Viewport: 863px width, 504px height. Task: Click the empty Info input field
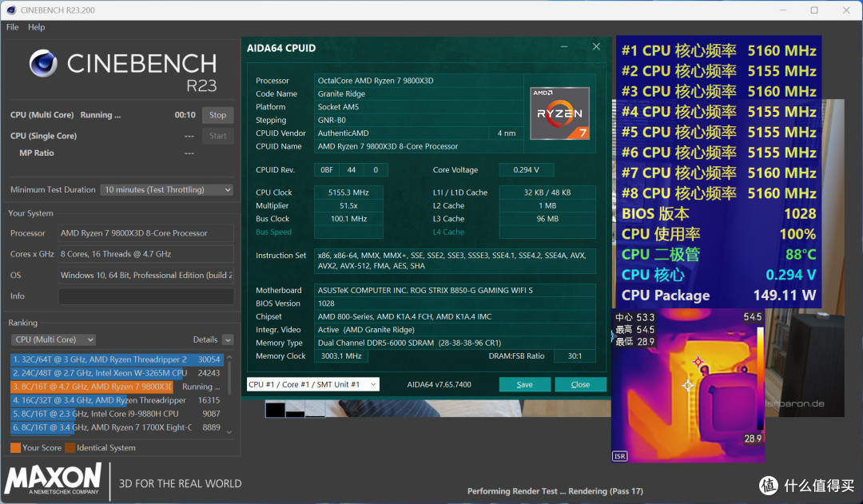coord(146,296)
